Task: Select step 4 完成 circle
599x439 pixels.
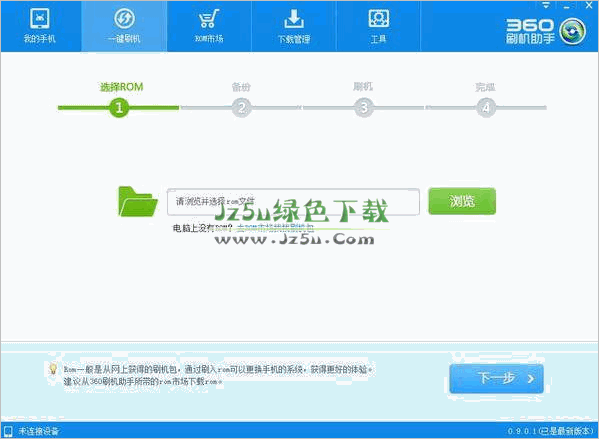Action: click(486, 108)
